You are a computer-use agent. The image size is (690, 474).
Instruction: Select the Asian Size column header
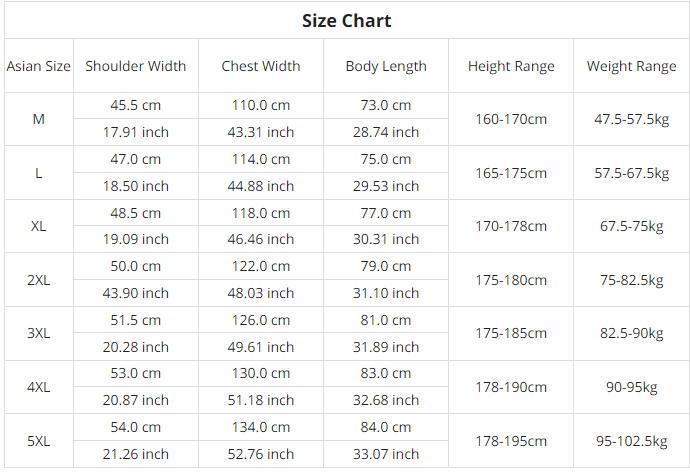tap(39, 66)
